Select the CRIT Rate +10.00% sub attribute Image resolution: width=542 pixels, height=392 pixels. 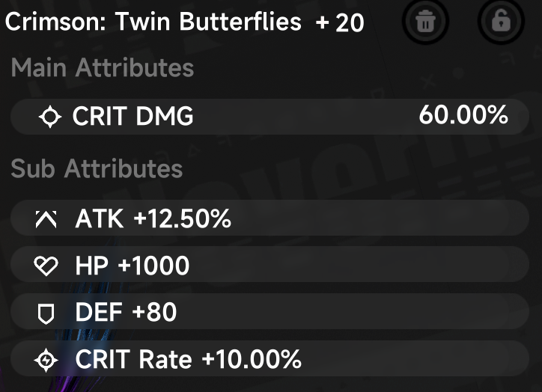point(270,358)
